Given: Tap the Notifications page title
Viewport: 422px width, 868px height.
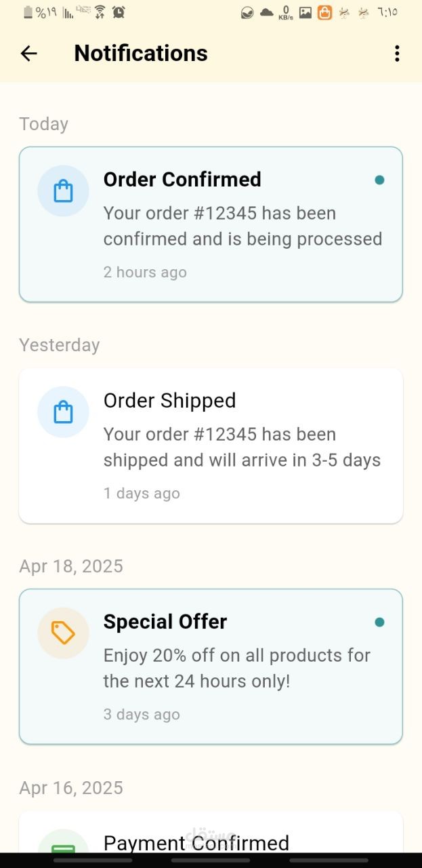Looking at the screenshot, I should (141, 54).
